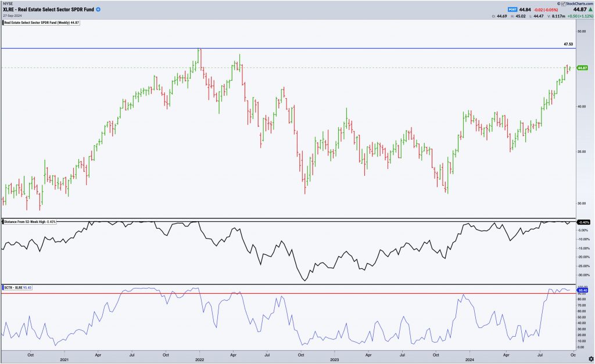The image size is (595, 364).
Task: Click the blue plus icon beside the XLRE title
Action: [98, 9]
